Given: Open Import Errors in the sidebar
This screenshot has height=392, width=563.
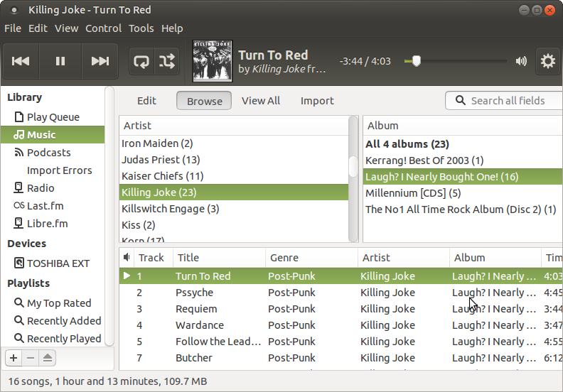Looking at the screenshot, I should point(53,170).
